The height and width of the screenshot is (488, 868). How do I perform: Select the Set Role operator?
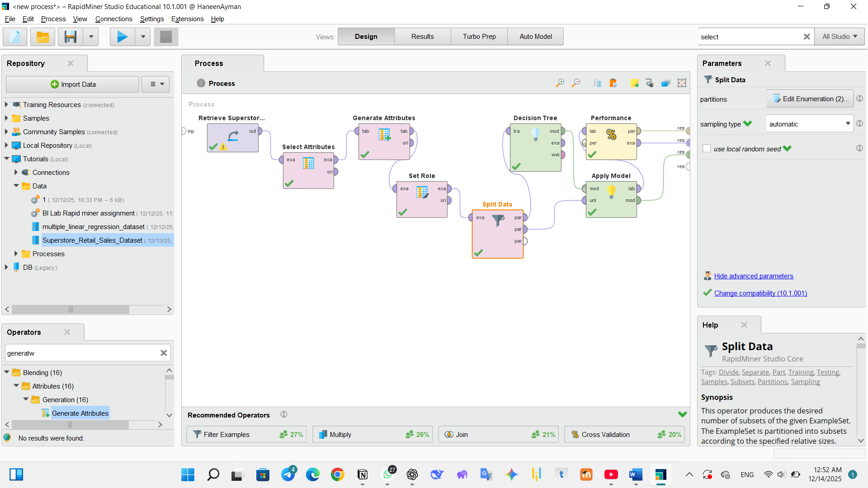[422, 199]
